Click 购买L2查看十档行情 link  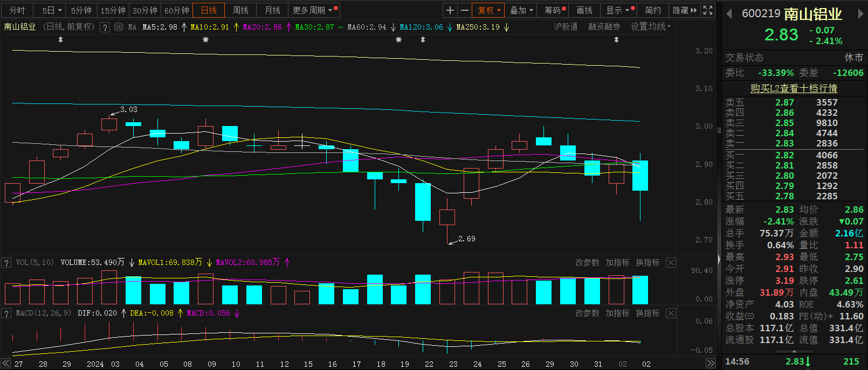pos(794,88)
